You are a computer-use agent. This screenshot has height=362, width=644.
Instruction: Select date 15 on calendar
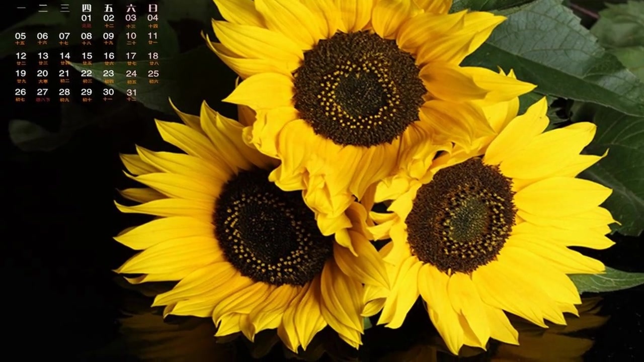pyautogui.click(x=87, y=56)
